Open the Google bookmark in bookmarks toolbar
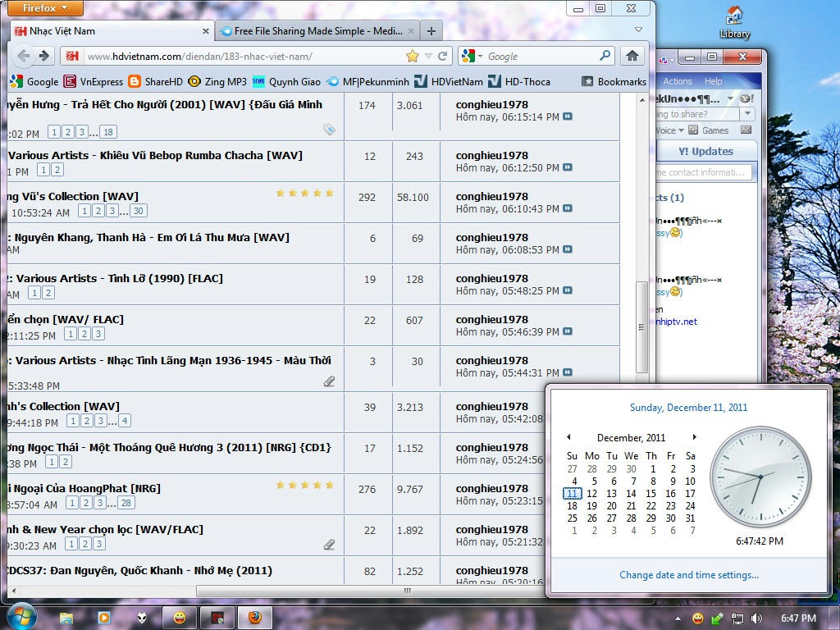Viewport: 840px width, 630px height. pos(34,81)
